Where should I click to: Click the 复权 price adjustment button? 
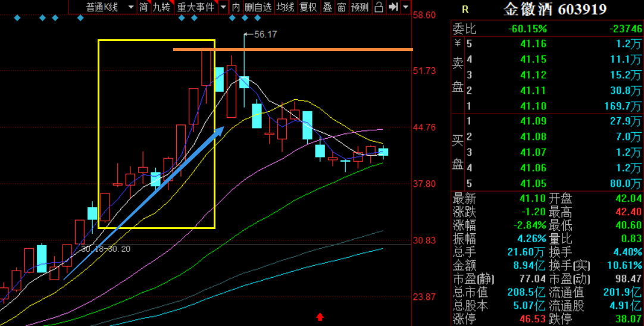pos(308,7)
